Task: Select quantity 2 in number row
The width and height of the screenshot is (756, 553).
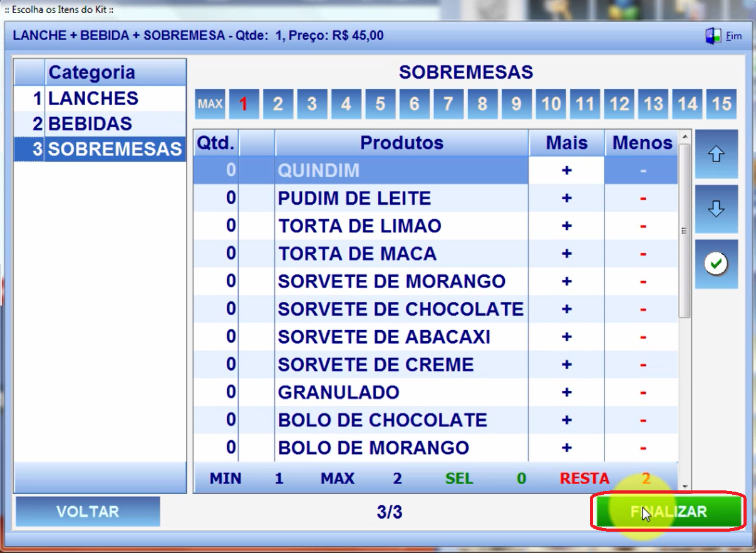Action: 278,104
